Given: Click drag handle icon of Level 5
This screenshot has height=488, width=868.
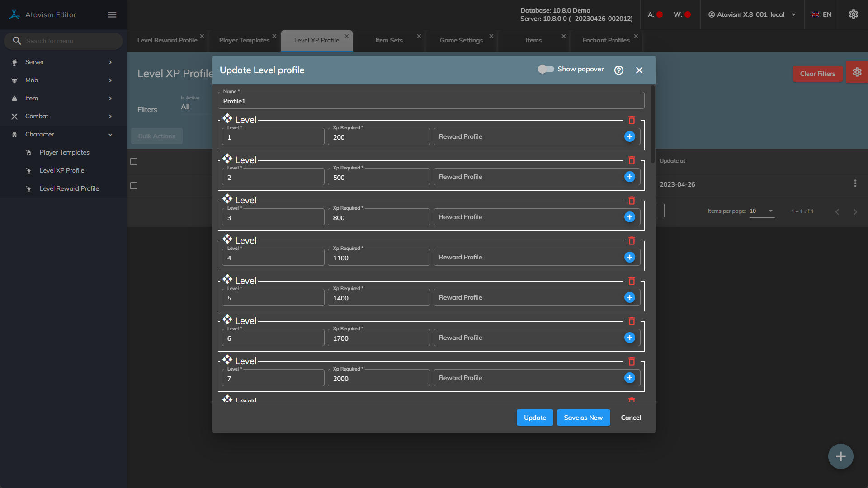Looking at the screenshot, I should (x=227, y=280).
